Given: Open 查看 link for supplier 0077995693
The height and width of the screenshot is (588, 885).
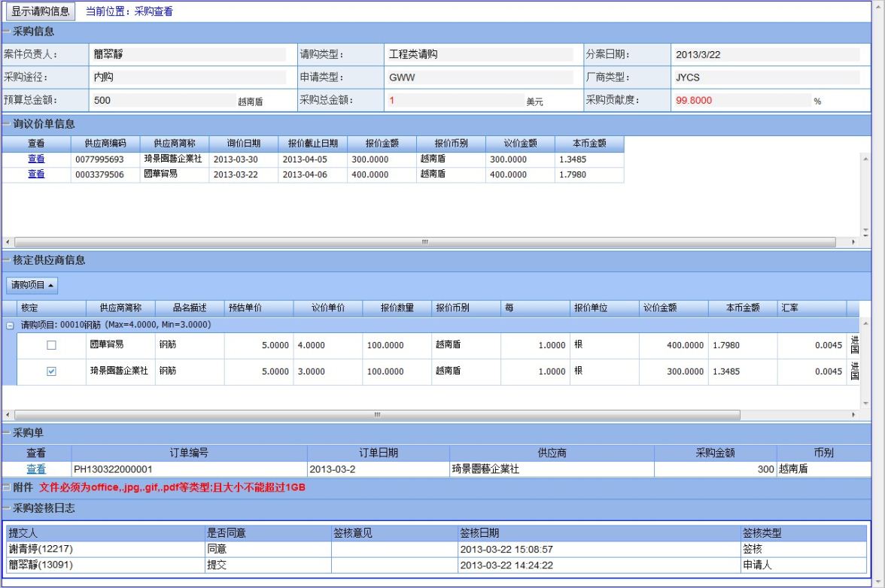Looking at the screenshot, I should click(x=36, y=159).
